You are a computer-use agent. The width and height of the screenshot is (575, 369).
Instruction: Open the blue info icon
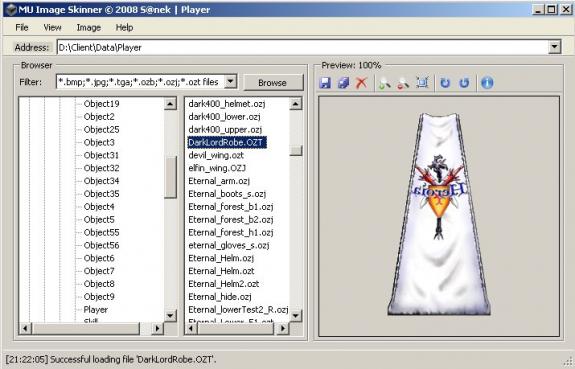pos(487,83)
